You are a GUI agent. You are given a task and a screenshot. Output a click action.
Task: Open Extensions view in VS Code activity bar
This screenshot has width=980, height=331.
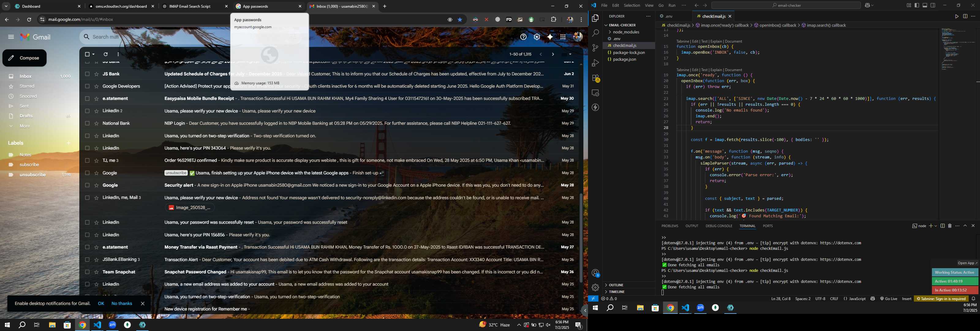[595, 78]
